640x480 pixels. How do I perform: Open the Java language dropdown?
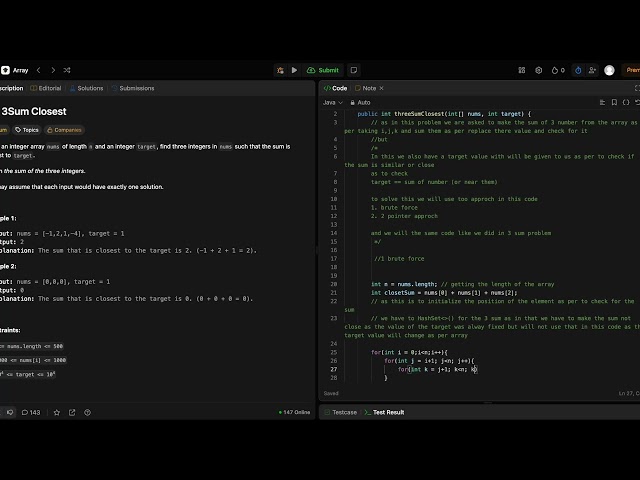332,102
